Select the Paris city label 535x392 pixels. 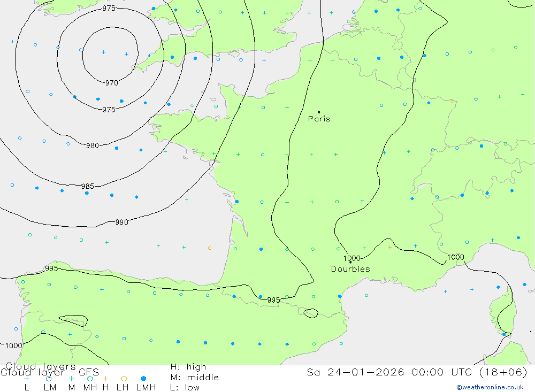319,119
